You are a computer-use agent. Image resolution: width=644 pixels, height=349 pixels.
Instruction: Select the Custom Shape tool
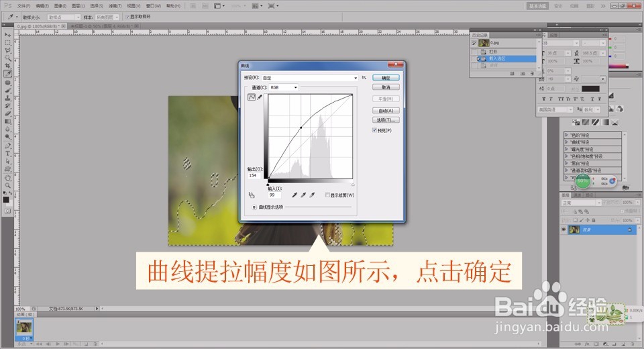pos(7,169)
